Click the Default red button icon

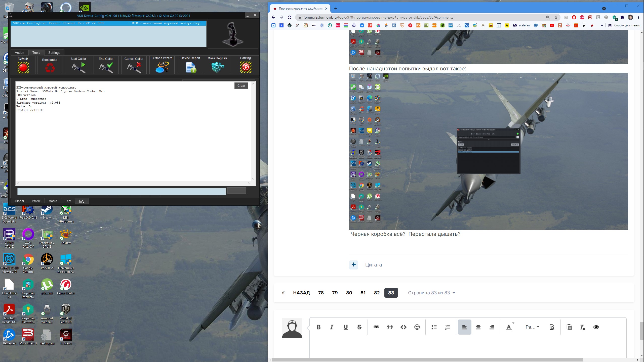(x=23, y=68)
